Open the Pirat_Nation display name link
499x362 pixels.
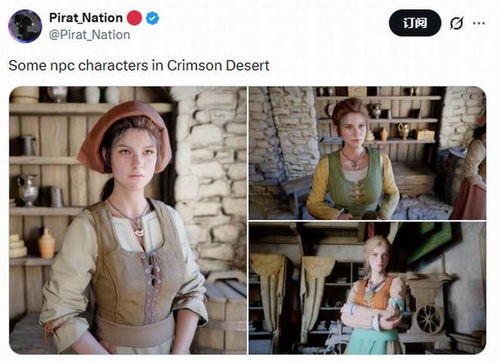tap(86, 18)
